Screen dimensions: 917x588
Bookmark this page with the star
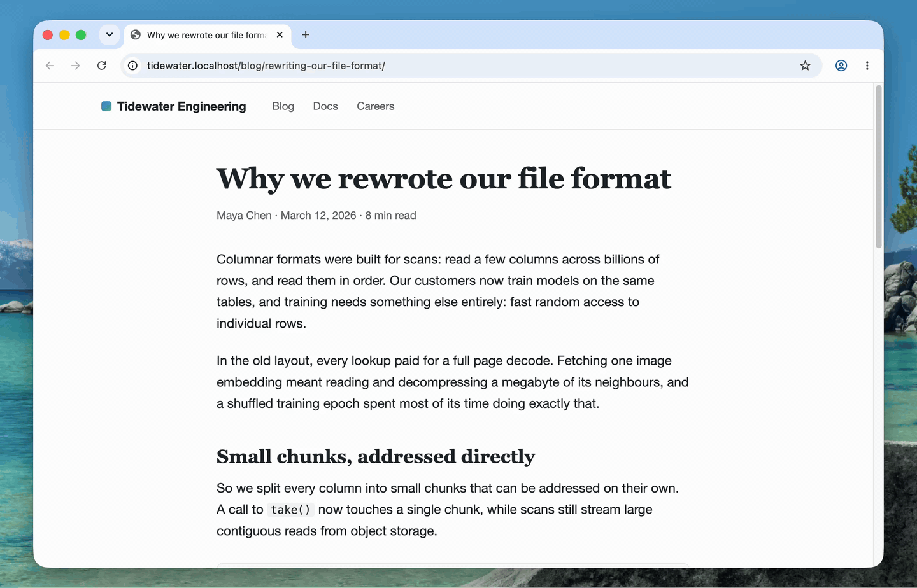click(805, 66)
